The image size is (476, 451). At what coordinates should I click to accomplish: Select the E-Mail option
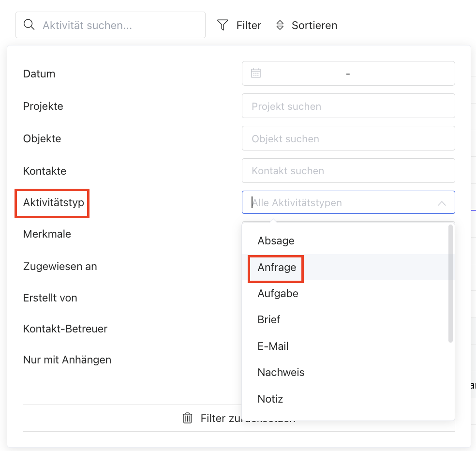pyautogui.click(x=273, y=346)
